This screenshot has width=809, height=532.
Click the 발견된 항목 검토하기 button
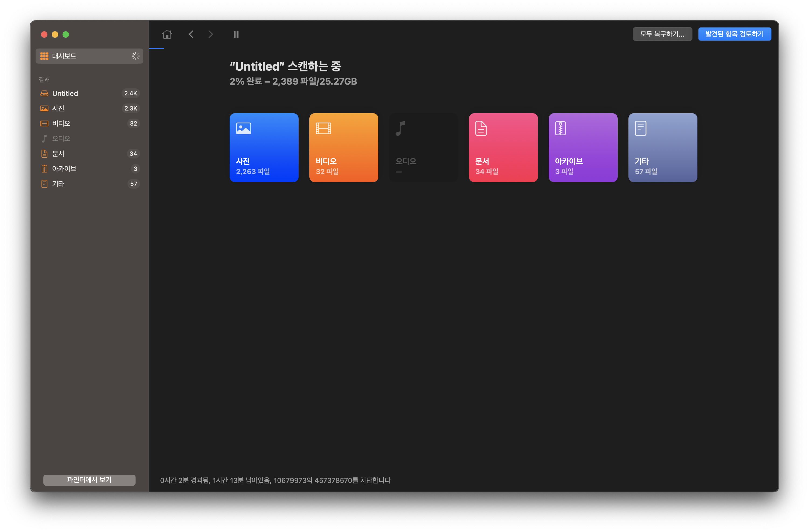(734, 34)
